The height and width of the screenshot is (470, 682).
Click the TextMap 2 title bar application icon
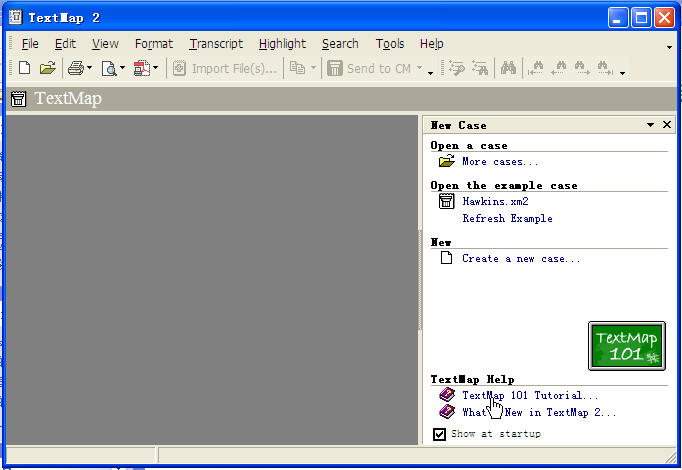click(16, 17)
